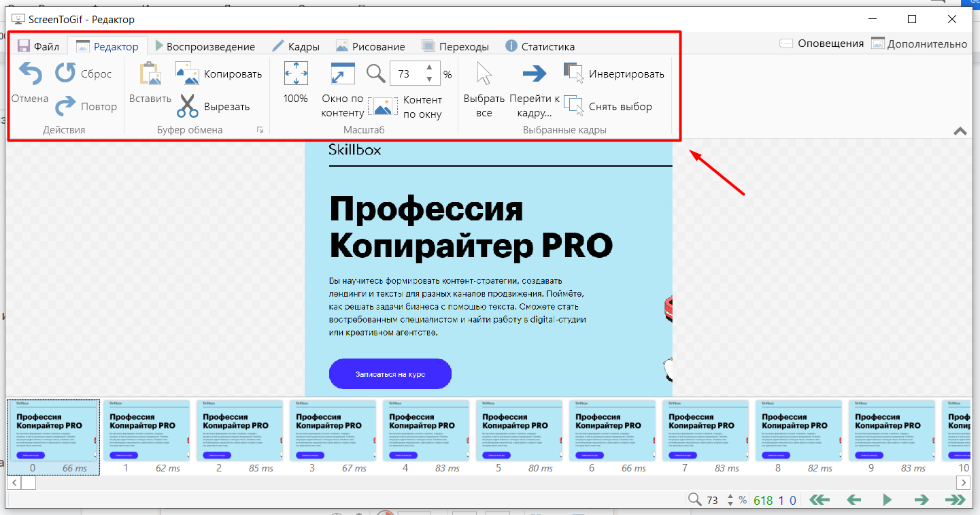Set zoom to 100% icon
The height and width of the screenshot is (515, 980).
tap(296, 73)
